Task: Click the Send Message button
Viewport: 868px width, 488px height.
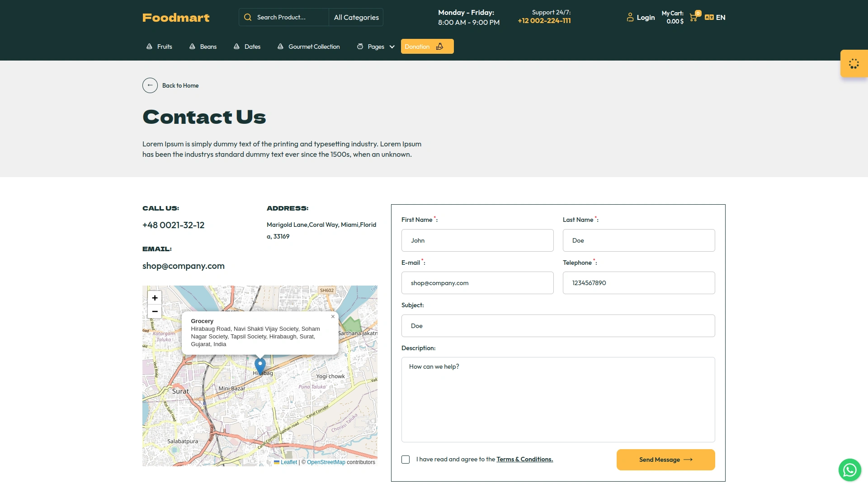Action: pyautogui.click(x=665, y=460)
